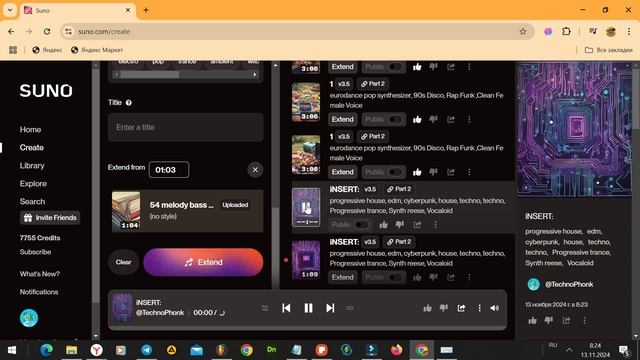
Task: Open Part 2 link on first eurodance song
Action: [373, 84]
